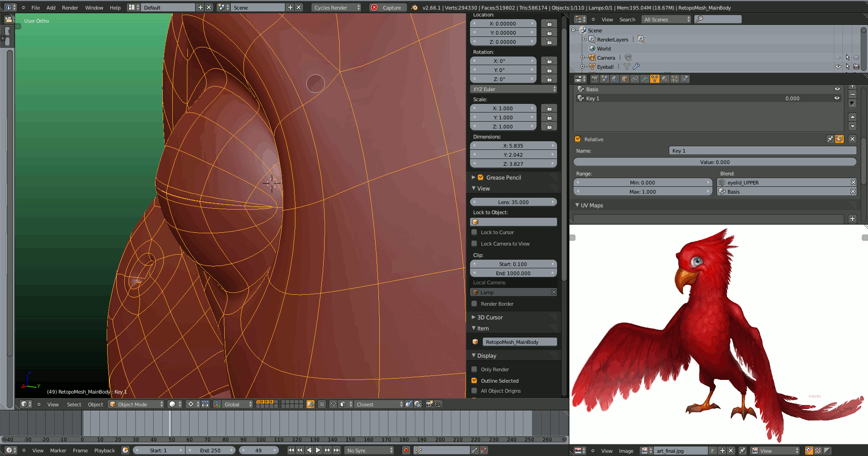This screenshot has height=456, width=868.
Task: Open the timeline Playback menu
Action: pos(104,450)
